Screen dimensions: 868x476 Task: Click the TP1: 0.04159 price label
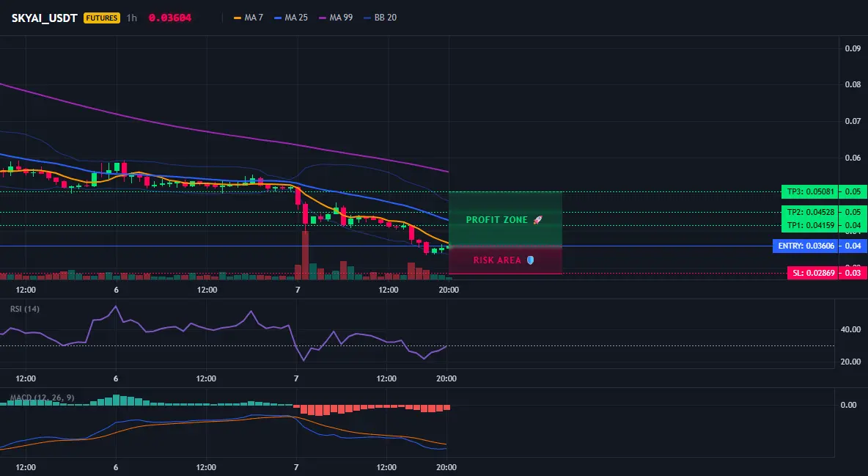click(x=809, y=226)
